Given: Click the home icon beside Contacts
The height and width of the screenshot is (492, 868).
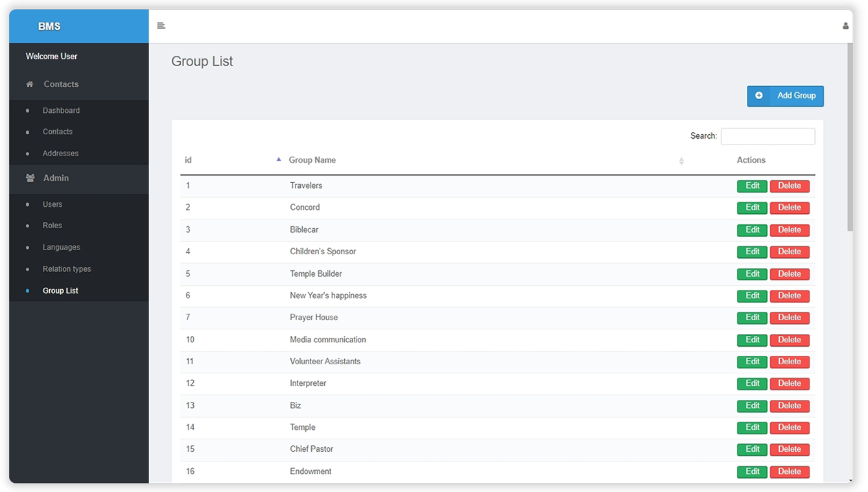Looking at the screenshot, I should 30,84.
